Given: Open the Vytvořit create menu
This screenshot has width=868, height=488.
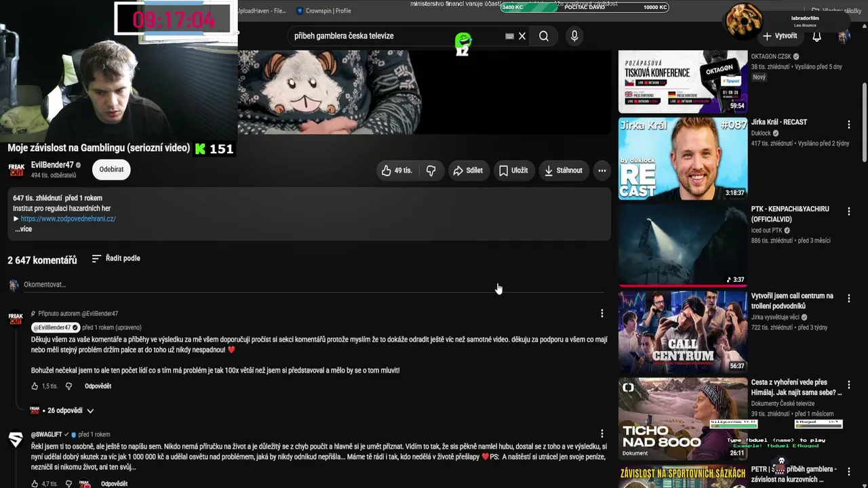Looking at the screenshot, I should (x=780, y=36).
